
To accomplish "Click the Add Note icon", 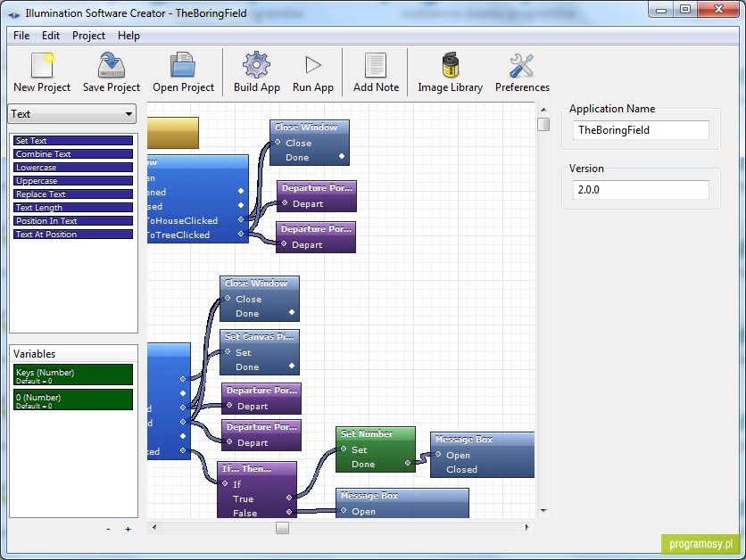I will (376, 65).
